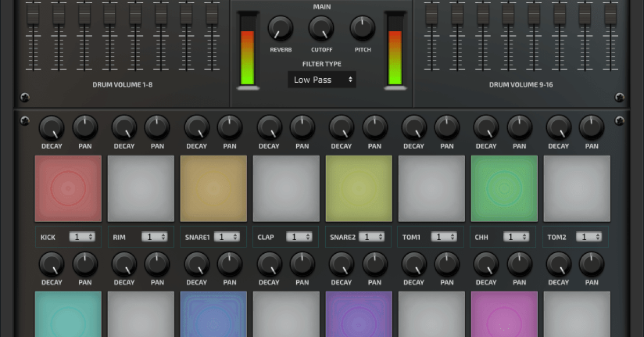Hit the orange SNARE1 drum pad

point(214,188)
